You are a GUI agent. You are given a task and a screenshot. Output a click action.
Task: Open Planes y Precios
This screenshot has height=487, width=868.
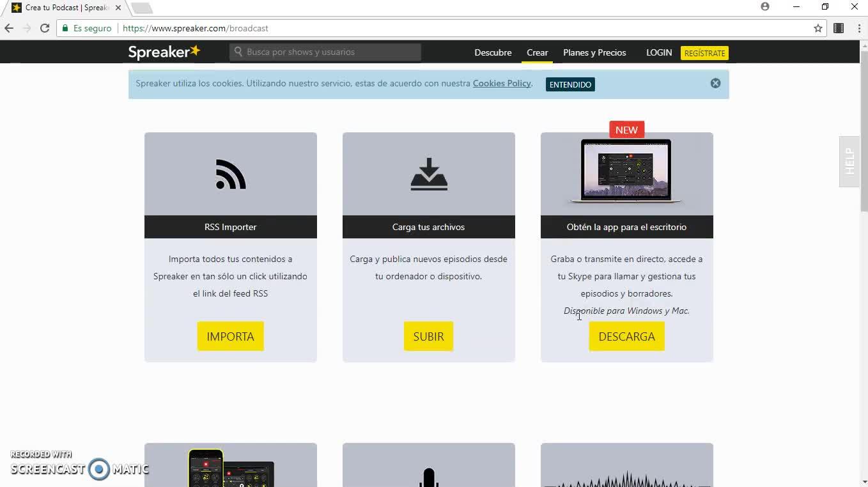point(594,52)
